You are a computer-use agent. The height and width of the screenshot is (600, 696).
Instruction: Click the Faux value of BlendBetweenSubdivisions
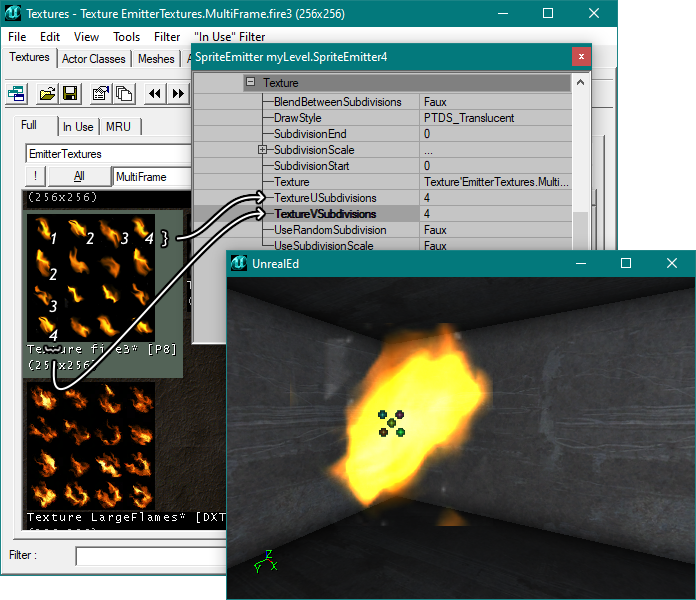tap(435, 102)
